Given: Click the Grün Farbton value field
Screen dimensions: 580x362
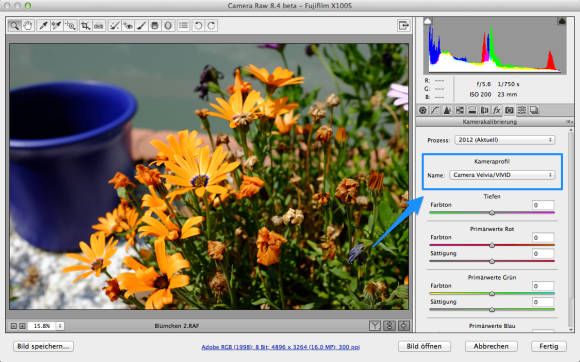Looking at the screenshot, I should coord(543,286).
